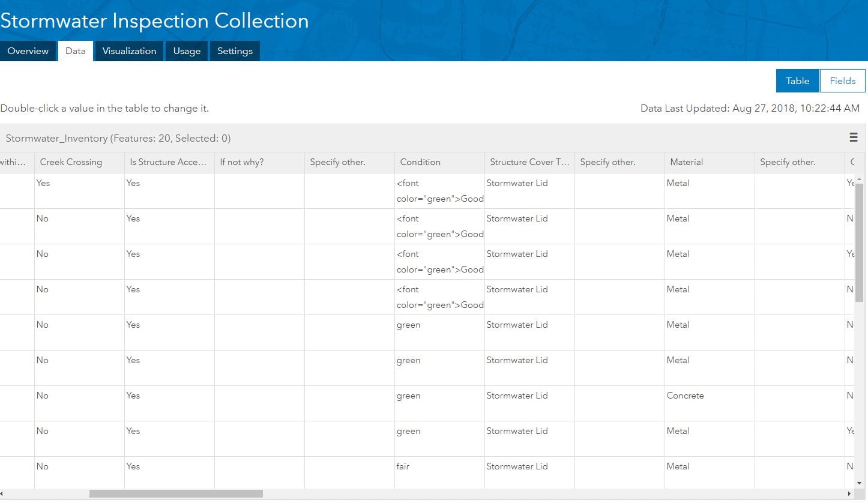Select the Structure Cover T... column header
The width and height of the screenshot is (868, 503).
[529, 162]
